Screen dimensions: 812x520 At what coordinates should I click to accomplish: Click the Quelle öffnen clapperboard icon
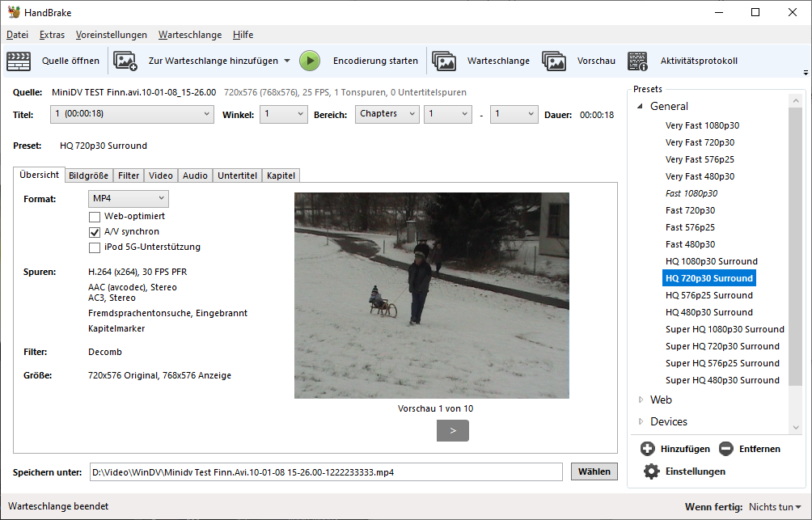point(19,61)
